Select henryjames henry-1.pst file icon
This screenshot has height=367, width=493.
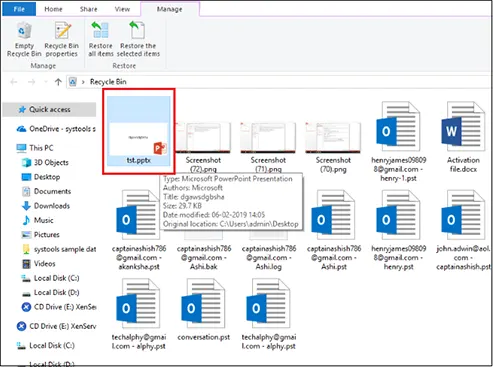pyautogui.click(x=398, y=127)
